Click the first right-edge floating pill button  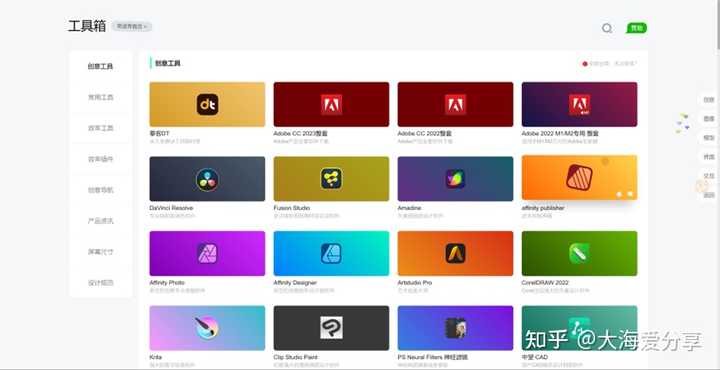tap(708, 100)
